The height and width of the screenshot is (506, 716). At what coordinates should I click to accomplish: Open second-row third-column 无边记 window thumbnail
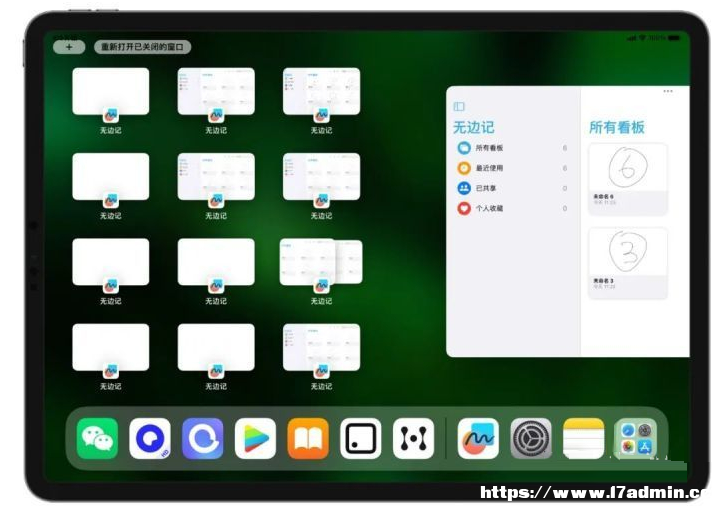(x=321, y=177)
